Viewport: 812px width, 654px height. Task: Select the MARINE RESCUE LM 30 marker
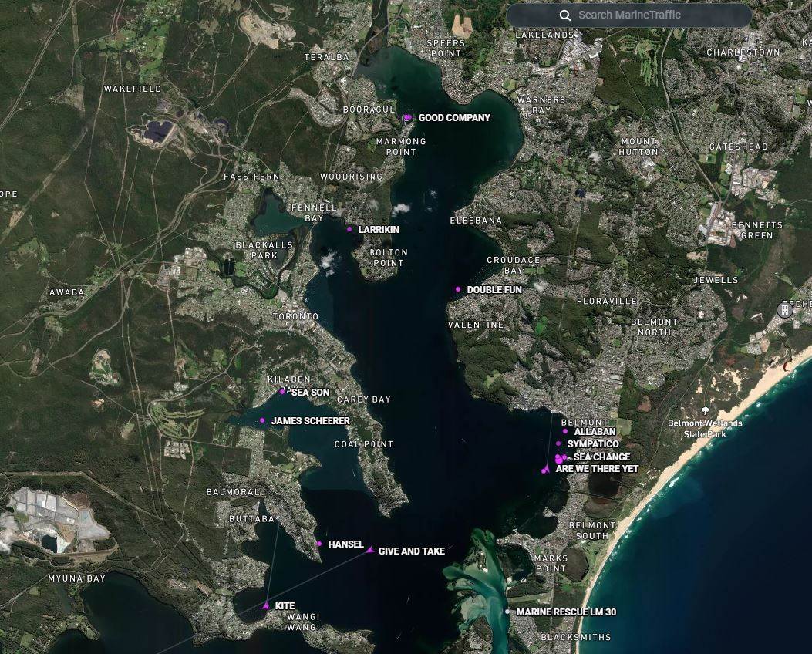click(507, 612)
